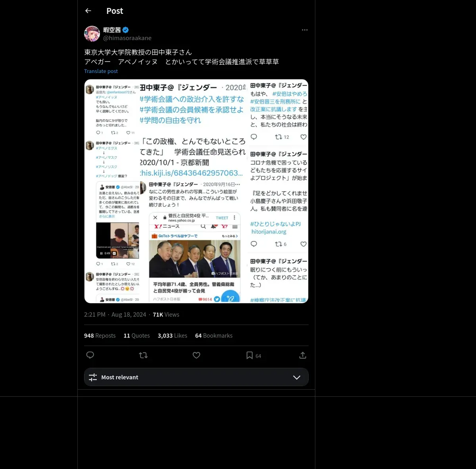Repost using the retweet arrows icon
The width and height of the screenshot is (476, 469).
143,355
